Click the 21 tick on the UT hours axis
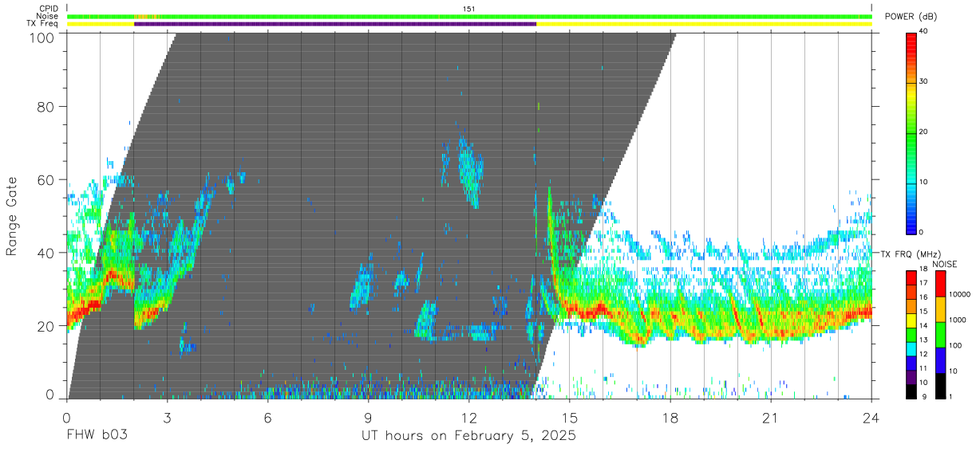This screenshot has width=980, height=452. [x=771, y=417]
